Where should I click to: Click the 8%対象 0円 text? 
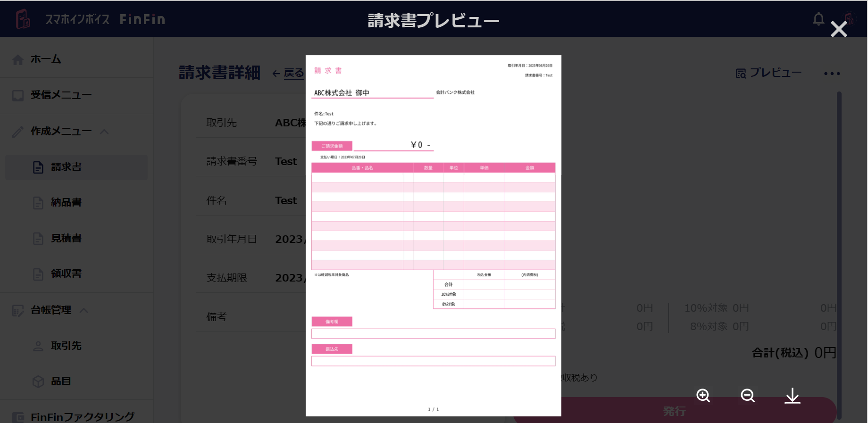click(x=719, y=326)
